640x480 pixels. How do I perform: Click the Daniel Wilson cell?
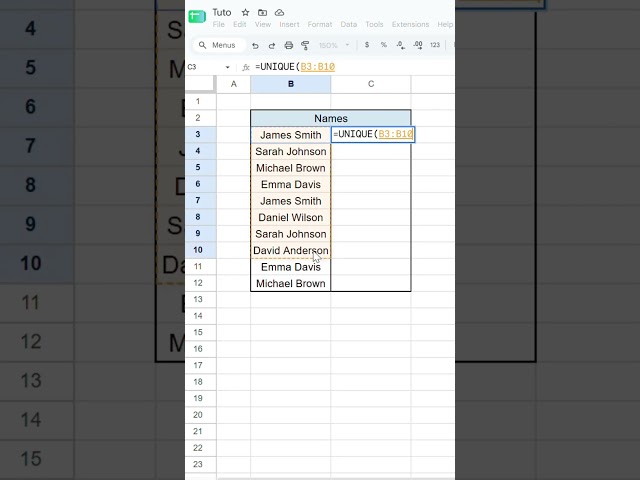[x=291, y=218]
